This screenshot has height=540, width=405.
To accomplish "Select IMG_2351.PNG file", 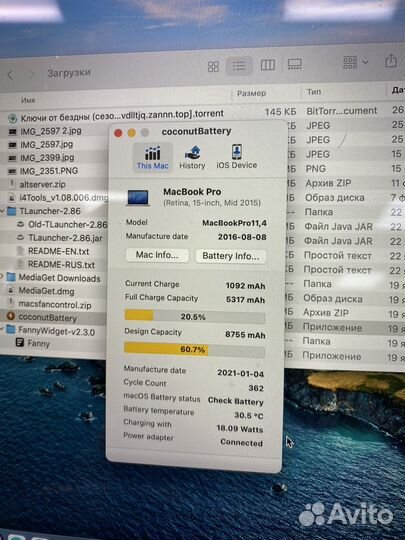I will coord(49,171).
